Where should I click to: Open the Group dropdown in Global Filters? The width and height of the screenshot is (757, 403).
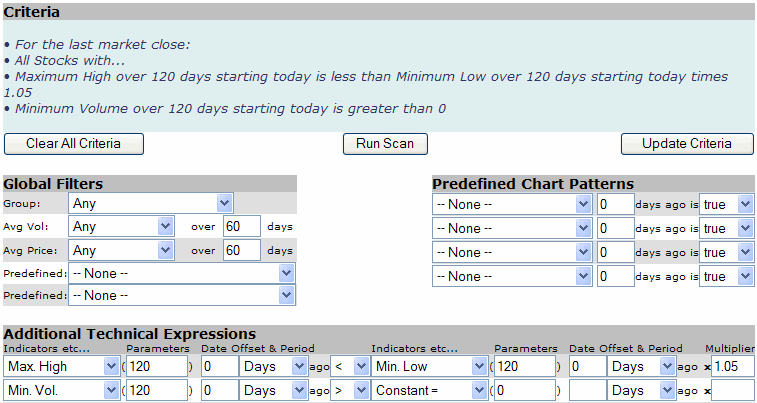click(x=150, y=203)
